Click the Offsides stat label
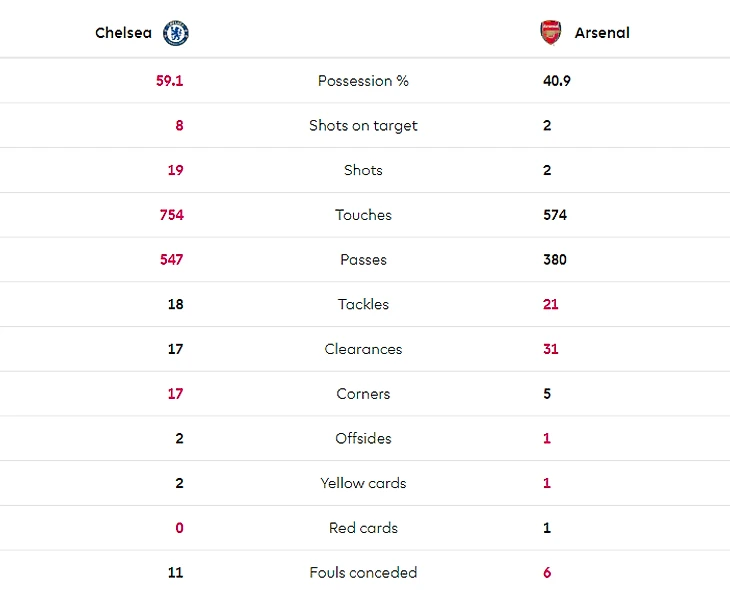Image resolution: width=730 pixels, height=590 pixels. click(x=363, y=438)
